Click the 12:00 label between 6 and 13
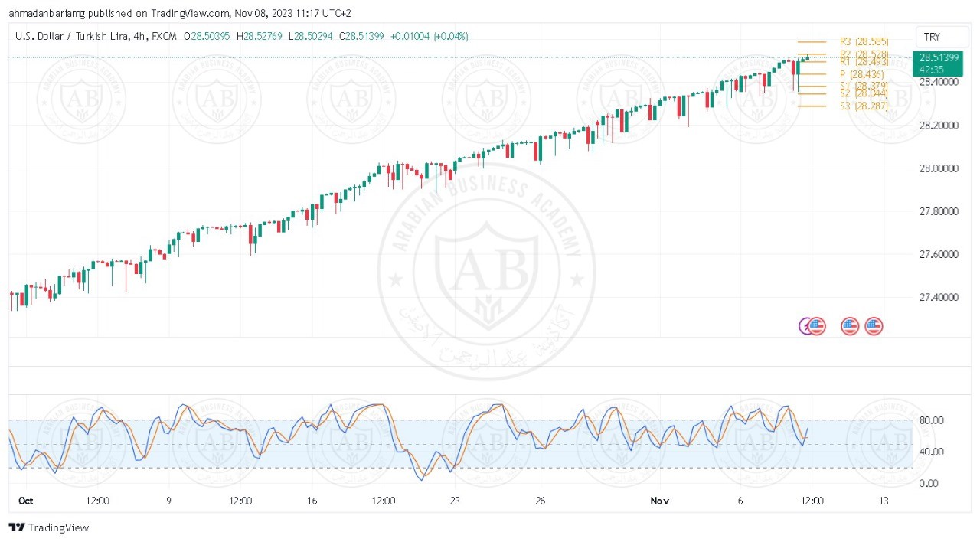The height and width of the screenshot is (542, 980). coord(812,501)
